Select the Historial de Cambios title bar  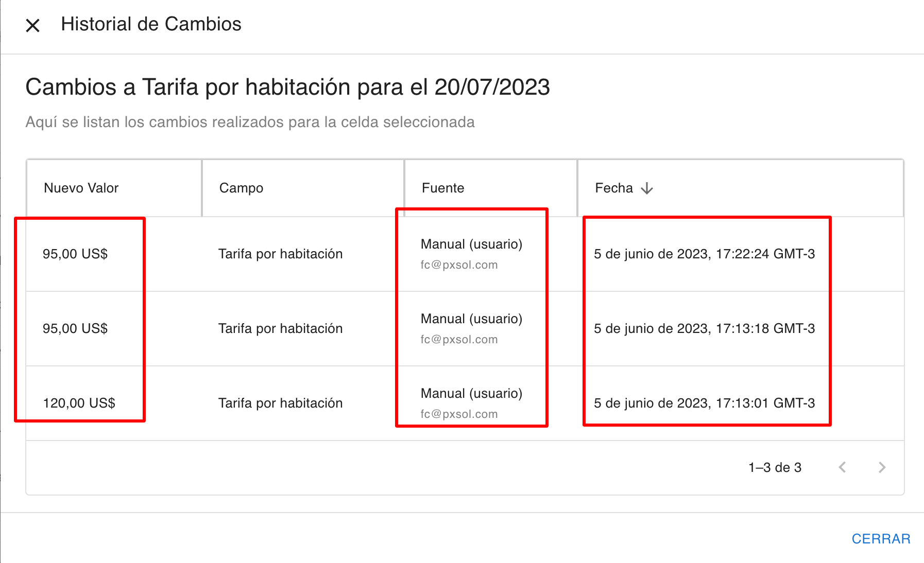click(x=151, y=24)
